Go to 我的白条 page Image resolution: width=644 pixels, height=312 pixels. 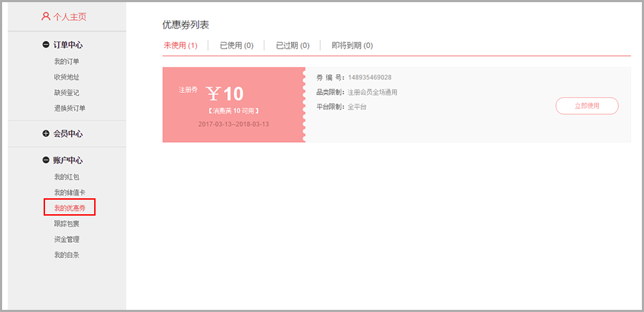click(66, 254)
